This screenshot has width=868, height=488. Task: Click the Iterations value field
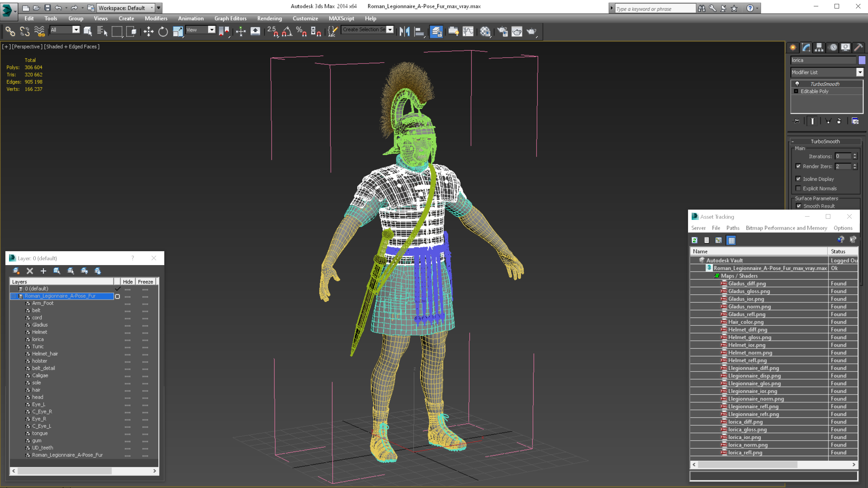[x=843, y=156]
